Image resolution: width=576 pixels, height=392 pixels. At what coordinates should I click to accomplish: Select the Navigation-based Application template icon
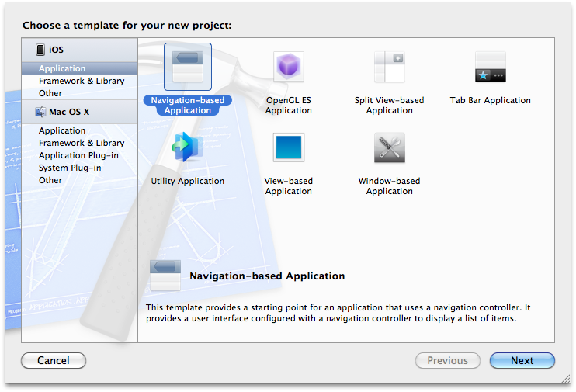(x=187, y=68)
